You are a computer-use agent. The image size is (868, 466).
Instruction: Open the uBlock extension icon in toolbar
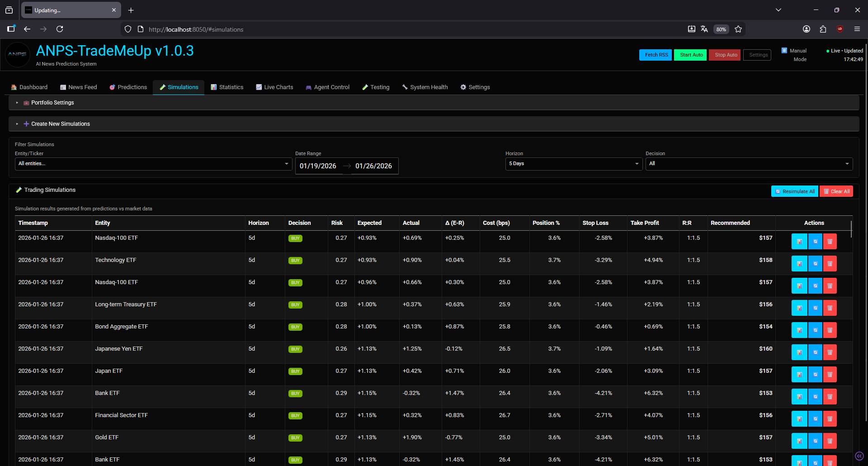[840, 29]
